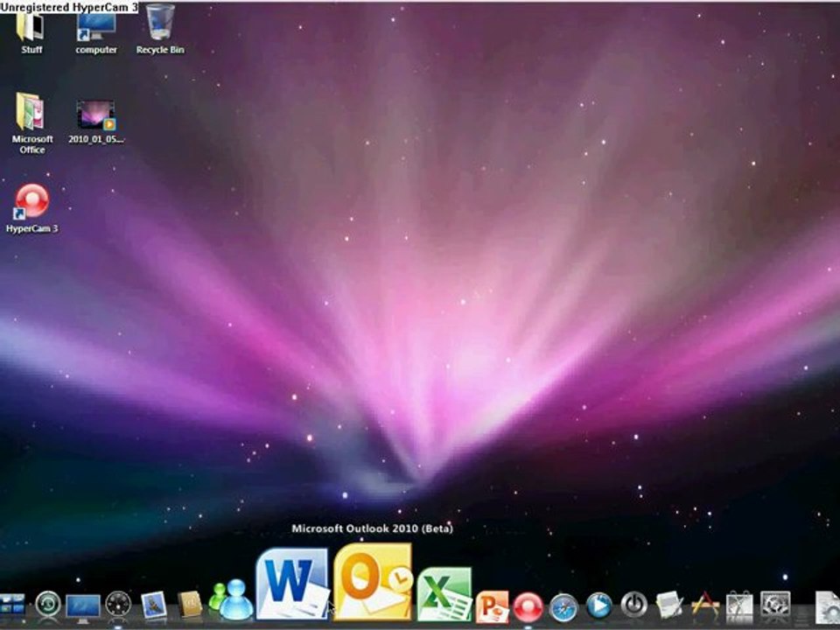Screen dimensions: 840x630
Task: Open the Recycle Bin
Action: coord(160,30)
